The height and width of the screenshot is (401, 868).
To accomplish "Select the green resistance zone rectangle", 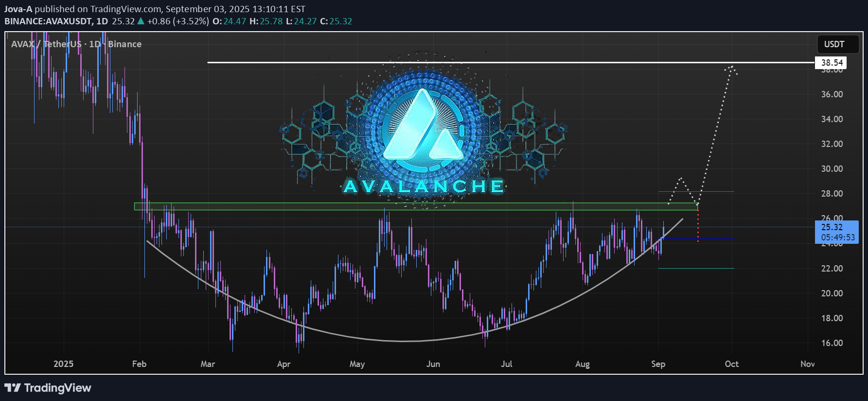I will [416, 207].
